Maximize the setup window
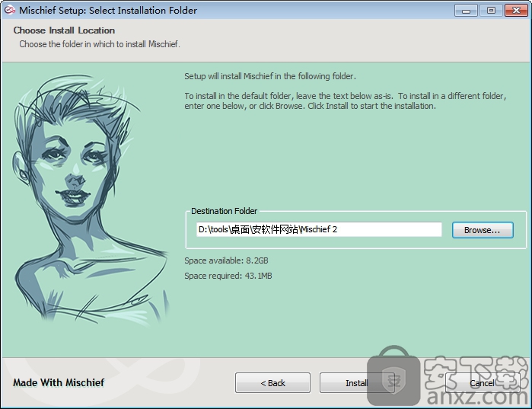 pyautogui.click(x=490, y=11)
